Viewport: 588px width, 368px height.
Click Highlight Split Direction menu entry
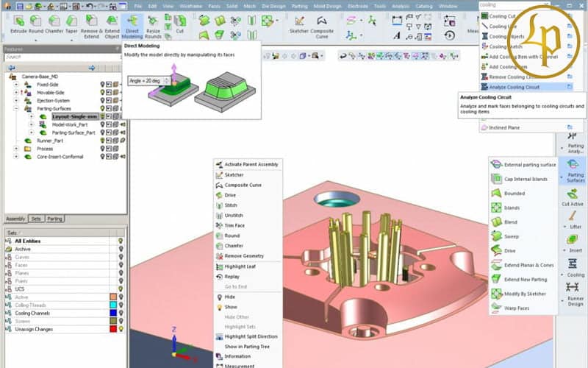point(248,337)
